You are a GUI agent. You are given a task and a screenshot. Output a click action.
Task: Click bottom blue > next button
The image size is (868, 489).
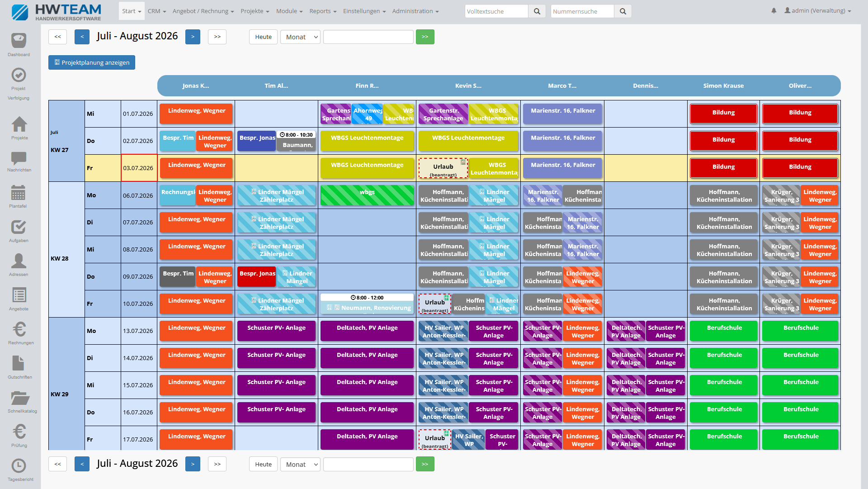click(193, 464)
